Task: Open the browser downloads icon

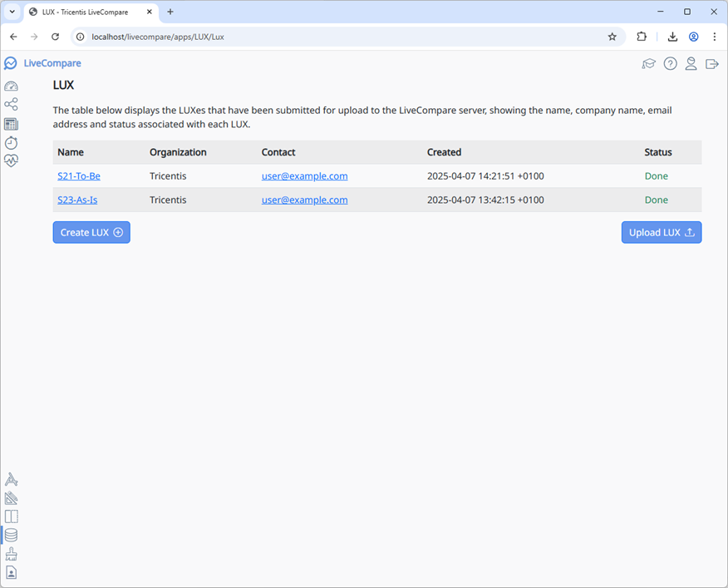Action: coord(672,37)
